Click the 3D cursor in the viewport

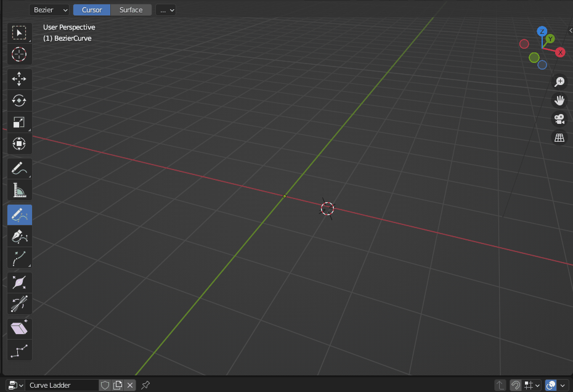point(327,208)
